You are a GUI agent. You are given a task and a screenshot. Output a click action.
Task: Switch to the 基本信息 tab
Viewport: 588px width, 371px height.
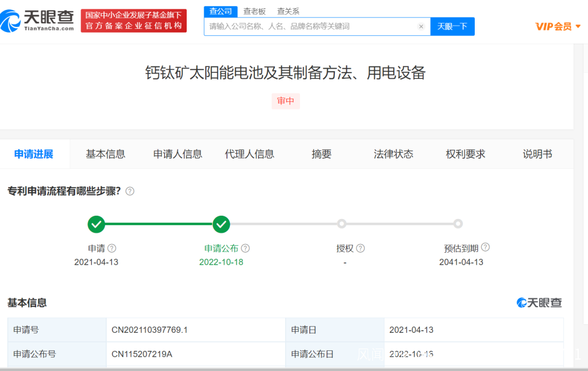pyautogui.click(x=105, y=154)
